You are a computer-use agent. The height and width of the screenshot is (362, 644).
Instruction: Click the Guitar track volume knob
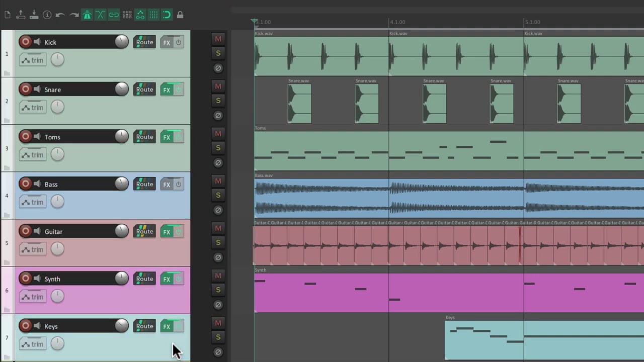121,231
